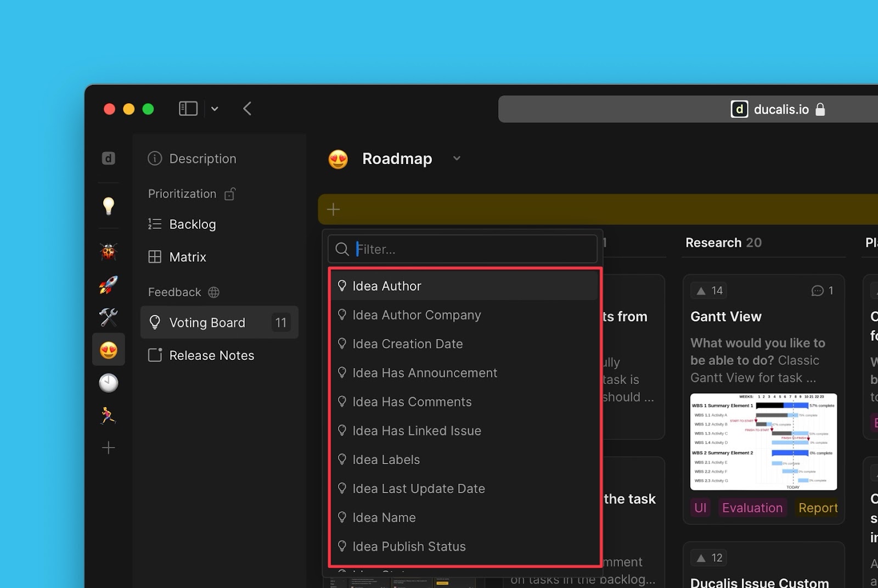Click the Ducalis logo at sidebar top
The width and height of the screenshot is (878, 588).
[109, 159]
